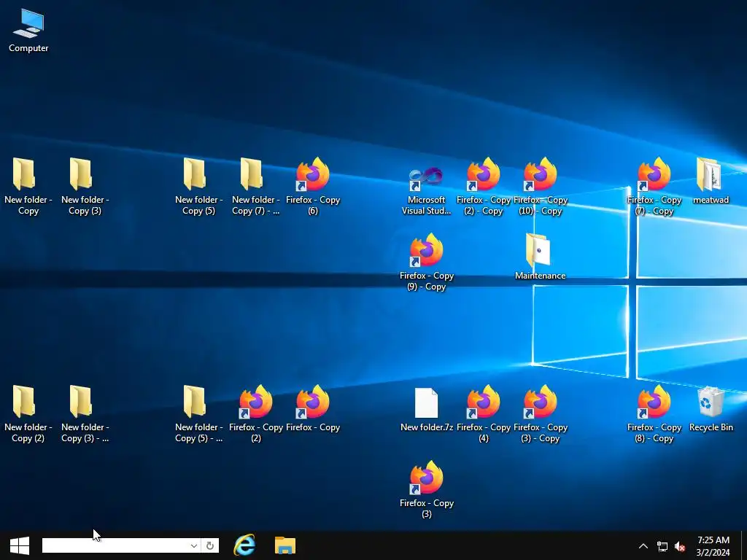Viewport: 747px width, 560px height.
Task: Launch Internet Explorer from the taskbar
Action: [x=244, y=545]
